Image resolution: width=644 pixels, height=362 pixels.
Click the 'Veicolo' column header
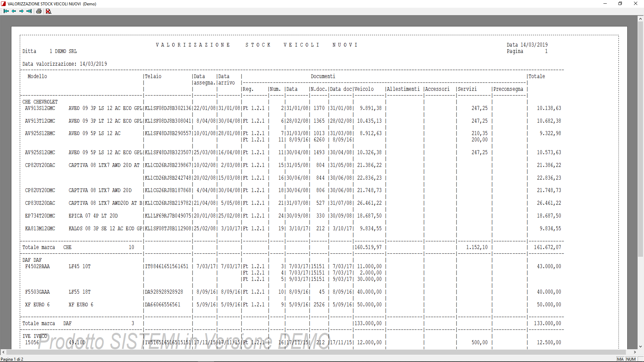tap(364, 89)
